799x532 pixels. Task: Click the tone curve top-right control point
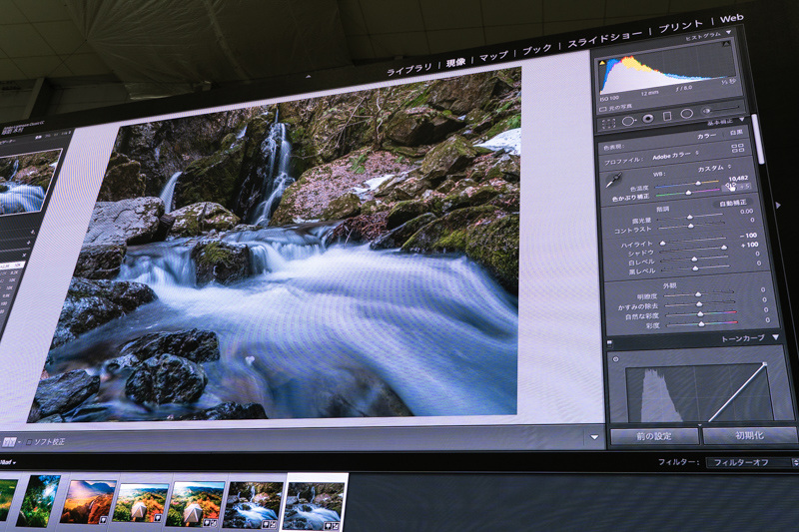(x=764, y=363)
